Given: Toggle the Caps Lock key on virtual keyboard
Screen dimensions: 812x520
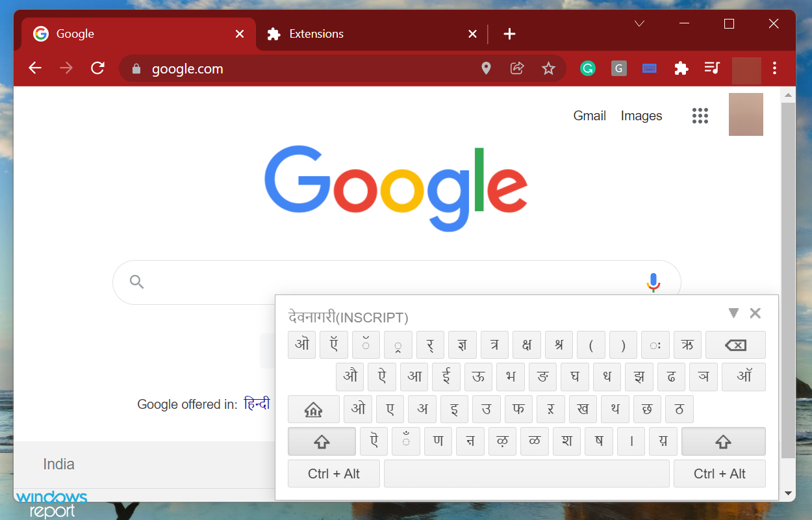Looking at the screenshot, I should (314, 409).
